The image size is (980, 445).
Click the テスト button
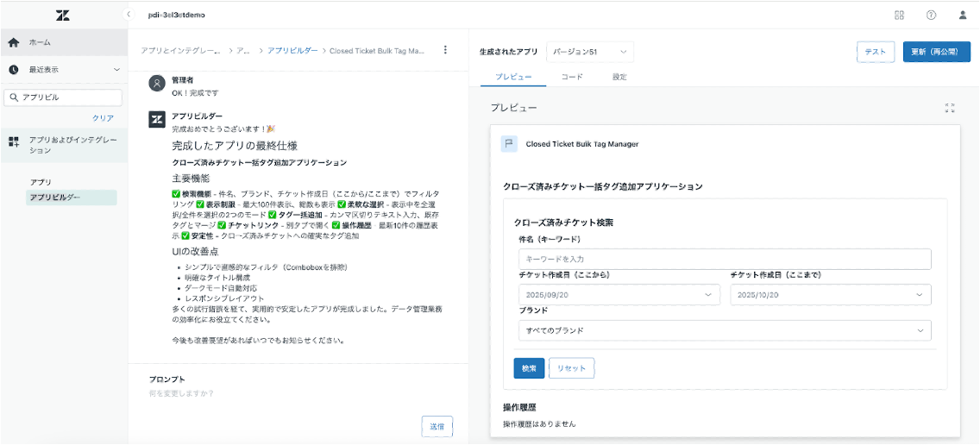click(875, 52)
